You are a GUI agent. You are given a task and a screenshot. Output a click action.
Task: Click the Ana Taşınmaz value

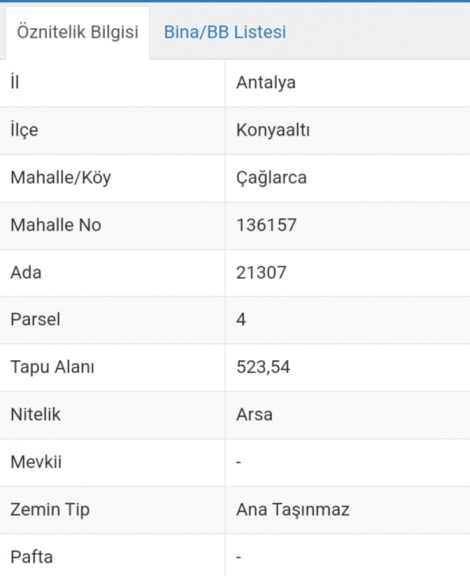(293, 510)
